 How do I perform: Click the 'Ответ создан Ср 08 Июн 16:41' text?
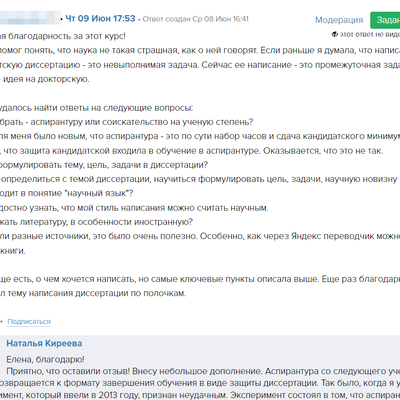click(196, 19)
